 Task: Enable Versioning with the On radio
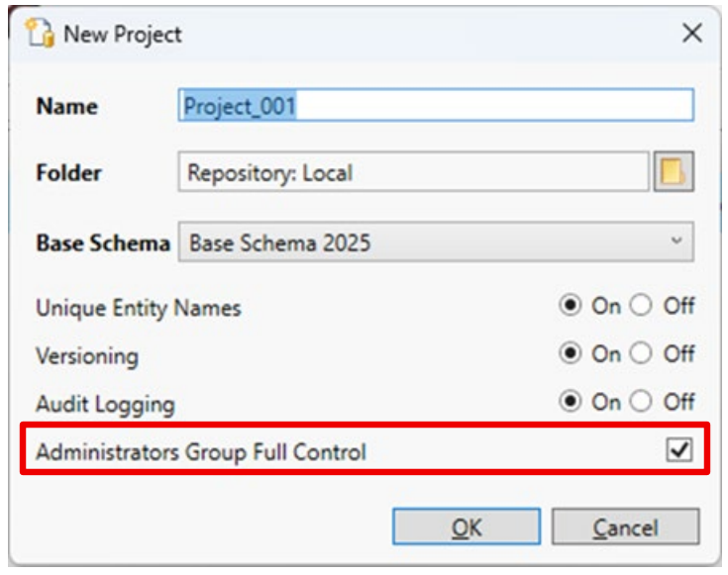[x=571, y=353]
